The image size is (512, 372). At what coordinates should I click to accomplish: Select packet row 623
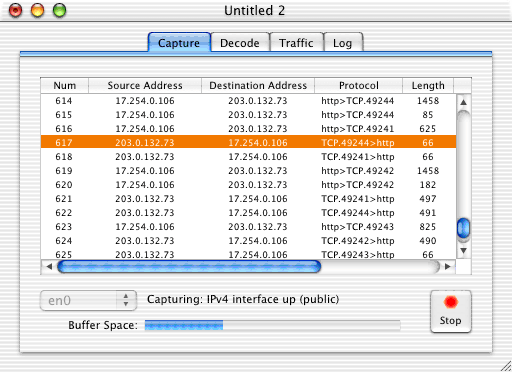248,227
